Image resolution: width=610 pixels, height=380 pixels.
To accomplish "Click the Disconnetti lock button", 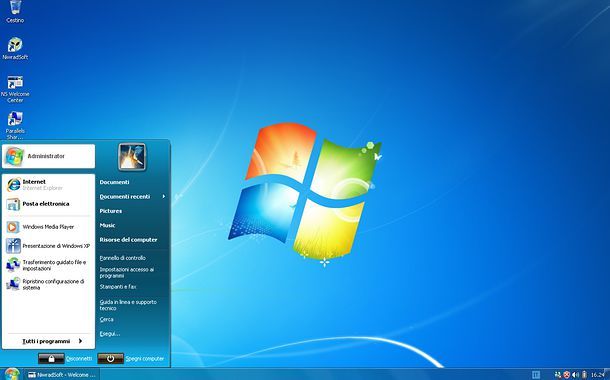I will click(51, 359).
